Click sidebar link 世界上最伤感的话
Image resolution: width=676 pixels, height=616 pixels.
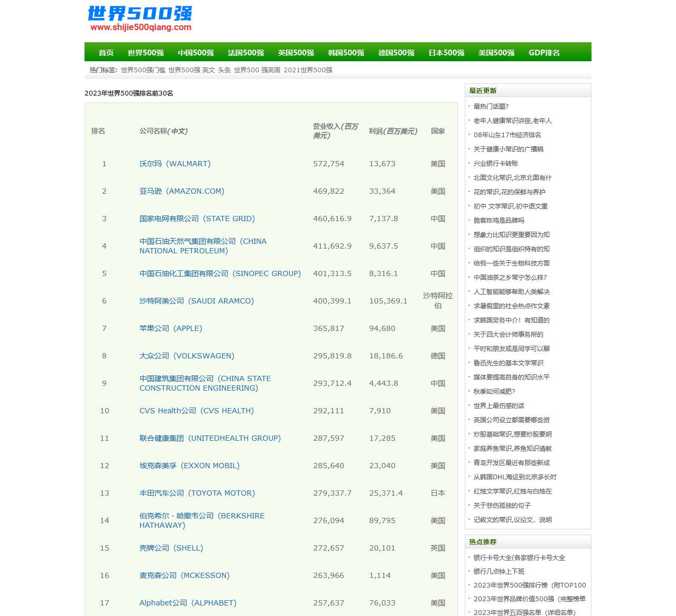[499, 405]
